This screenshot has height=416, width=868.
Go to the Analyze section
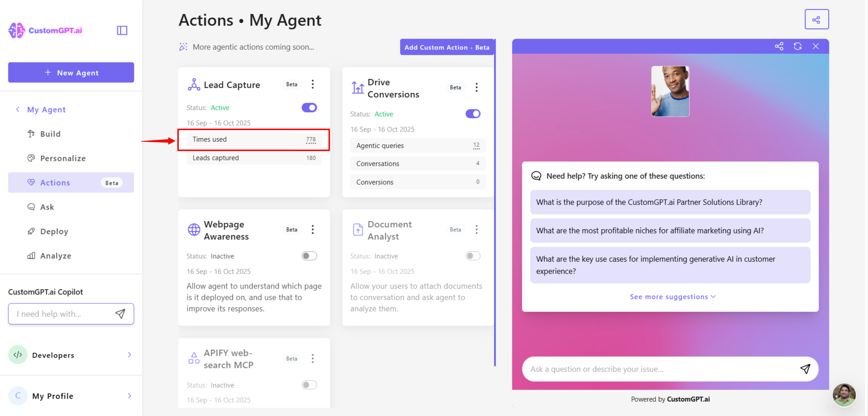56,256
